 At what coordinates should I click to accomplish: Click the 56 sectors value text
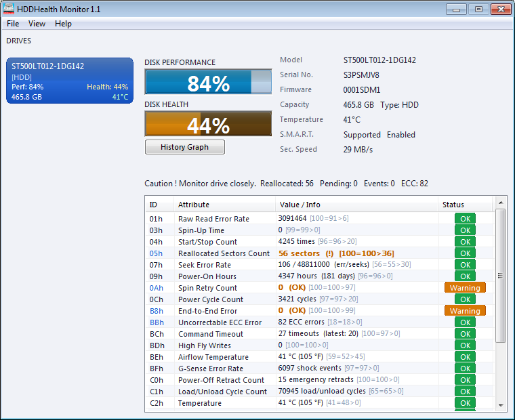[299, 253]
